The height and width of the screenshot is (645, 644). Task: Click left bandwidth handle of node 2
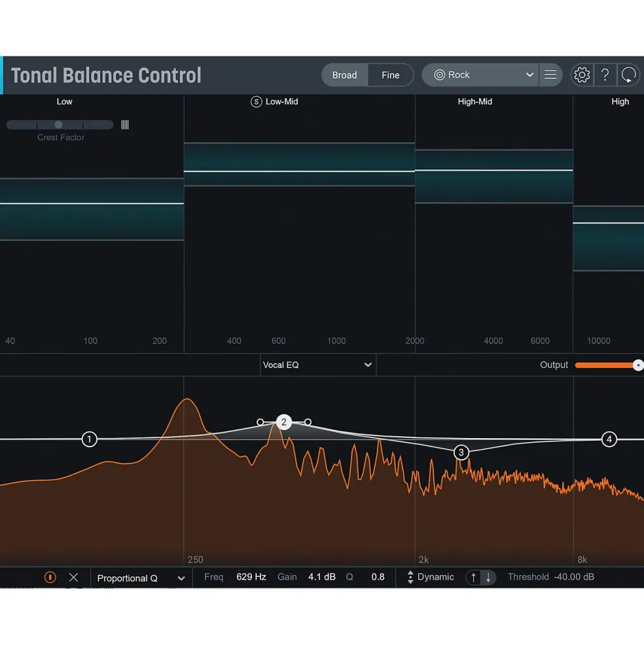[x=260, y=422]
